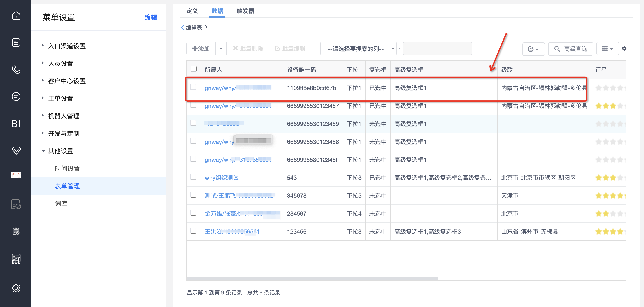Click the calculator icon in sidebar
Image resolution: width=644 pixels, height=307 pixels.
[16, 259]
